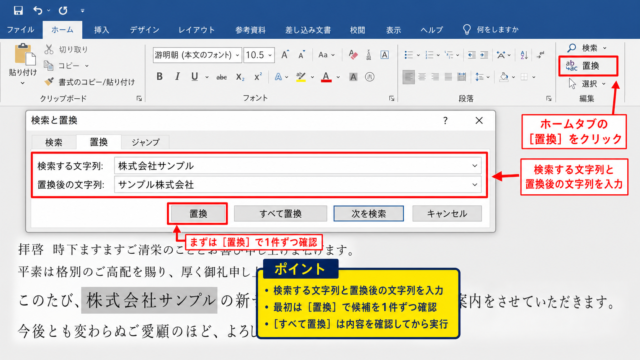This screenshot has height=360, width=640.
Task: Switch to the ホーム ribbon tab
Action: (x=62, y=30)
